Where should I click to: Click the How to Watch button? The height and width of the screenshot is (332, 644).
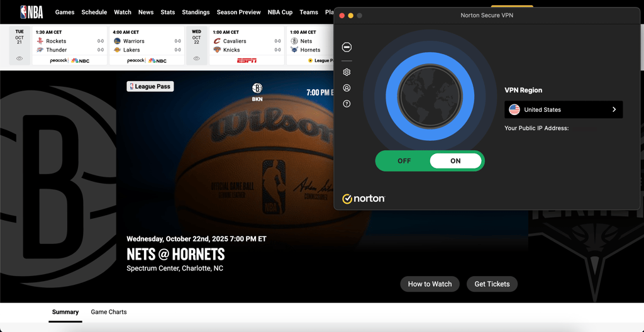coord(430,284)
